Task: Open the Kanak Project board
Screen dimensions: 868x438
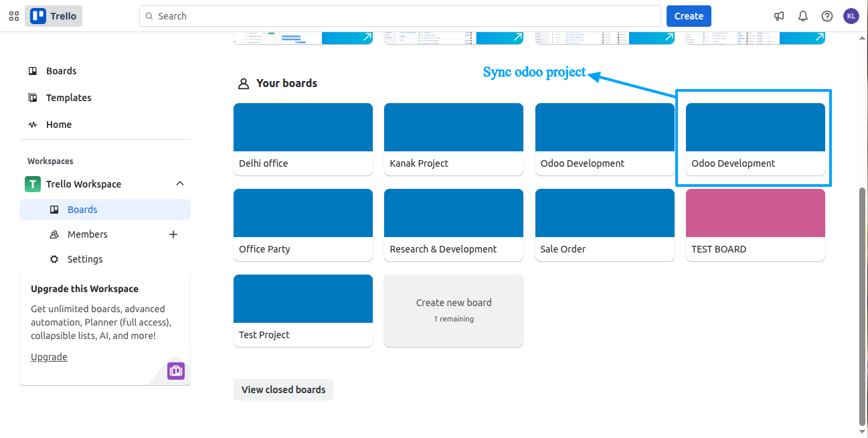Action: click(x=454, y=139)
